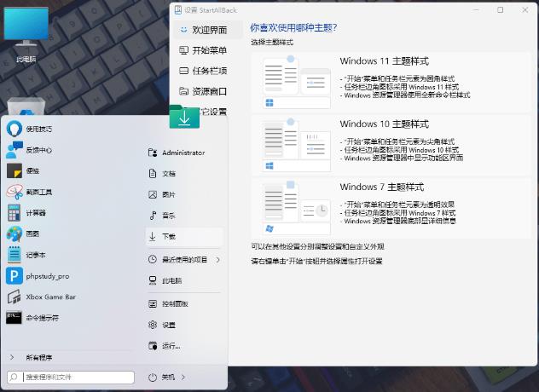Image resolution: width=539 pixels, height=392 pixels.
Task: Click the 关机 shutdown button
Action: pyautogui.click(x=168, y=378)
